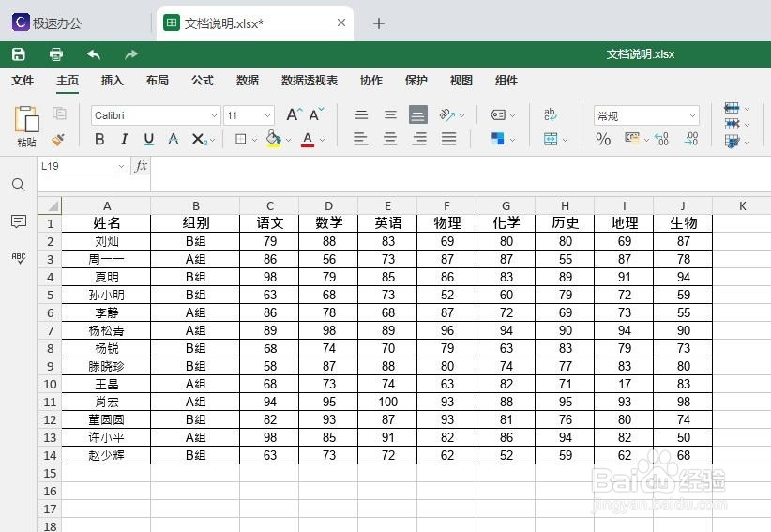Open the comments panel in the sidebar
The width and height of the screenshot is (771, 532).
[x=19, y=221]
